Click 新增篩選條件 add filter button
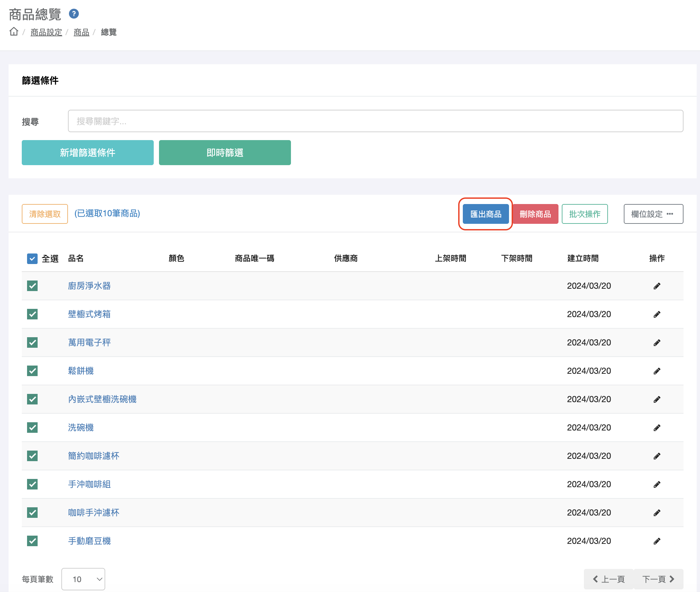 pyautogui.click(x=88, y=153)
